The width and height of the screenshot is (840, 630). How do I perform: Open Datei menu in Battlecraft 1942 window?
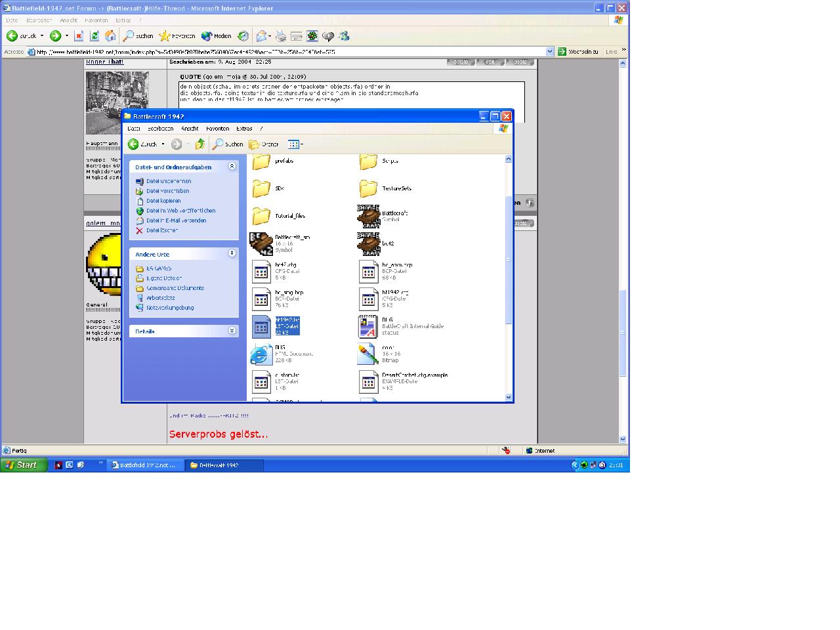[x=134, y=129]
